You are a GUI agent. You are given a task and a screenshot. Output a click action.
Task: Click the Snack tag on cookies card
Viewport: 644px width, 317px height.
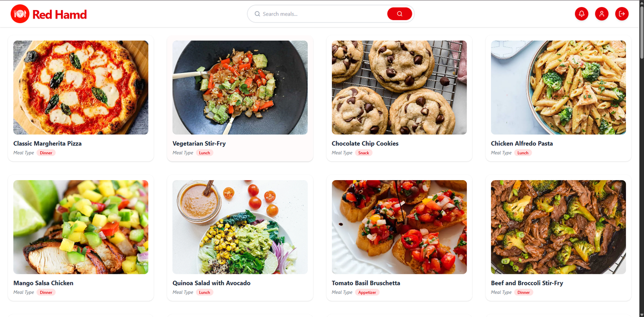(364, 153)
